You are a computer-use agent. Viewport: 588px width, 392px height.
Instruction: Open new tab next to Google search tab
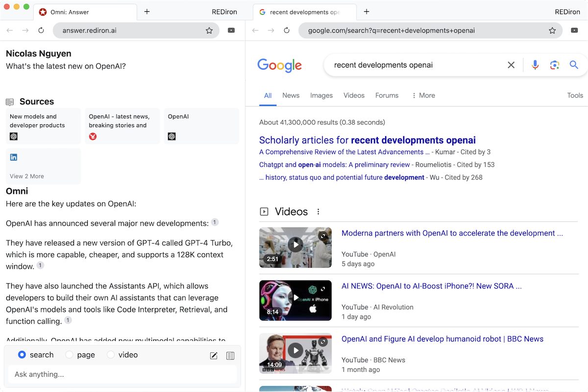point(367,12)
